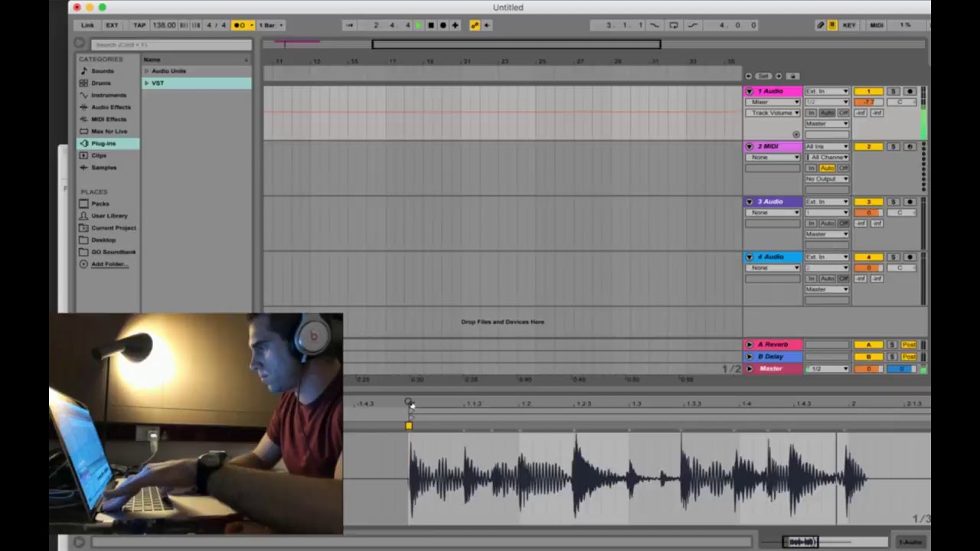Click the 138.00 tempo field

pyautogui.click(x=164, y=25)
